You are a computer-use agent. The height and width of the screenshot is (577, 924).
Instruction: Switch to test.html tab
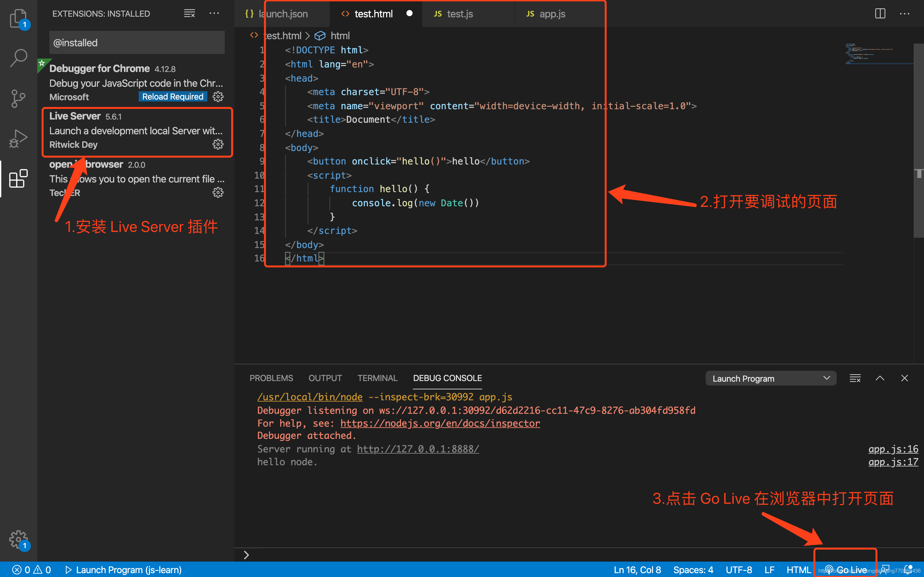tap(376, 14)
